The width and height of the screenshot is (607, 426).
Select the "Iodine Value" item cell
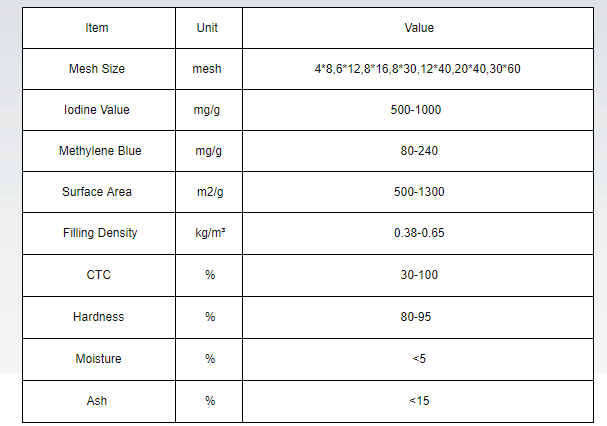click(x=97, y=110)
